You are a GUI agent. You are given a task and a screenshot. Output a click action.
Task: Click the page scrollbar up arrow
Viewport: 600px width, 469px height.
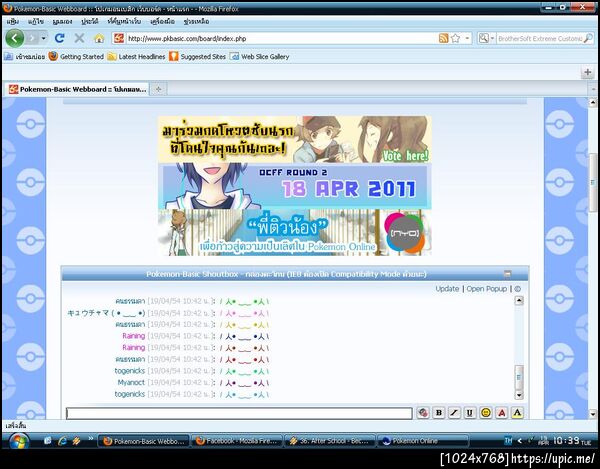tap(593, 102)
